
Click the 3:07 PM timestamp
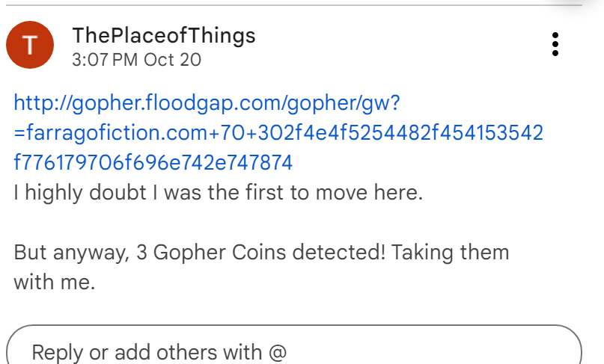click(x=105, y=60)
